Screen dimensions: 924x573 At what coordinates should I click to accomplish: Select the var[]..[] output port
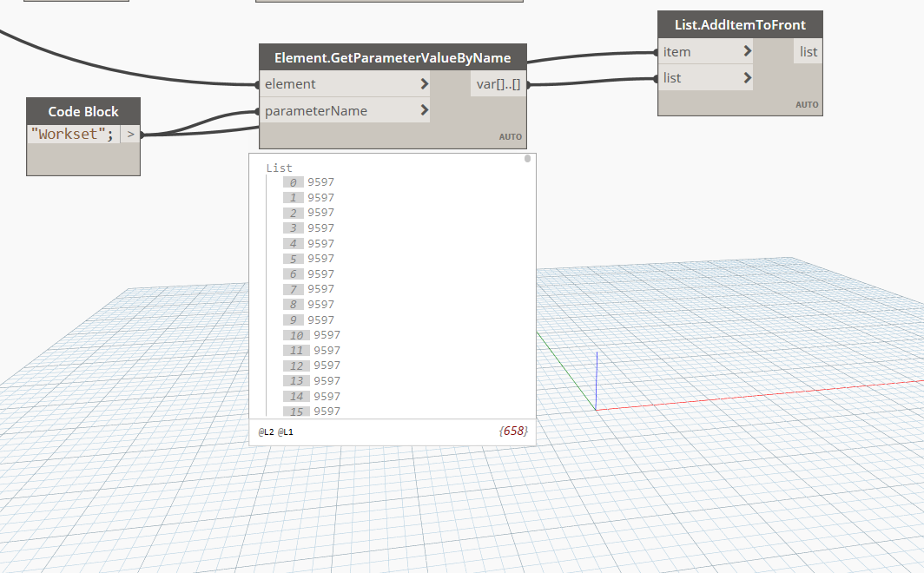pyautogui.click(x=499, y=83)
